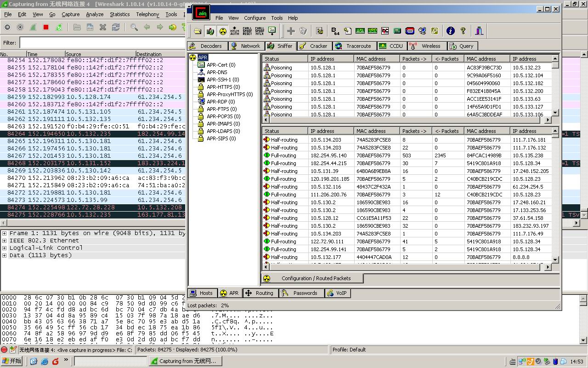Open the Hosts bottom tab
The image size is (588, 368).
coord(202,293)
